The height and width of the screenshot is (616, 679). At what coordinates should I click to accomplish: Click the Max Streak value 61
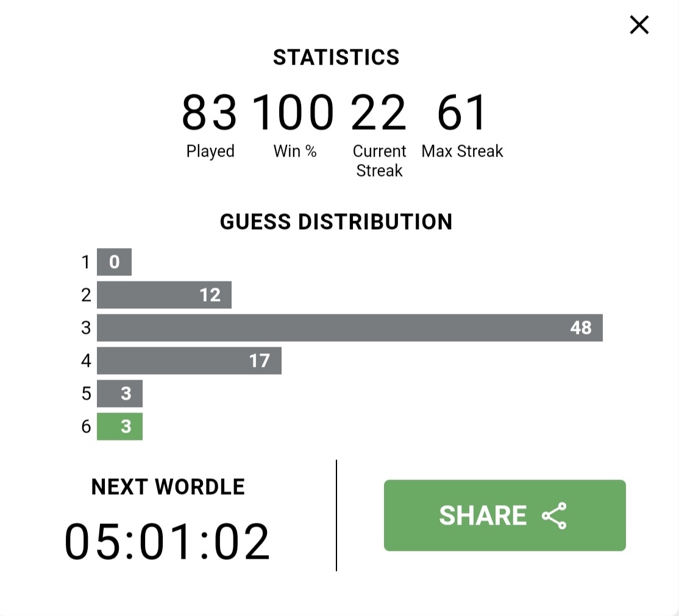461,113
